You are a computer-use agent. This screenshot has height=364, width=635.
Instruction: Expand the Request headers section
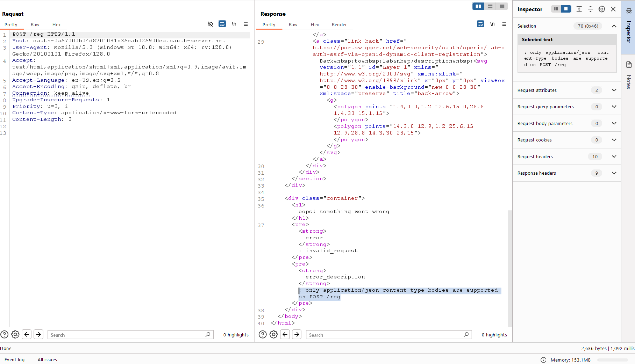[614, 156]
